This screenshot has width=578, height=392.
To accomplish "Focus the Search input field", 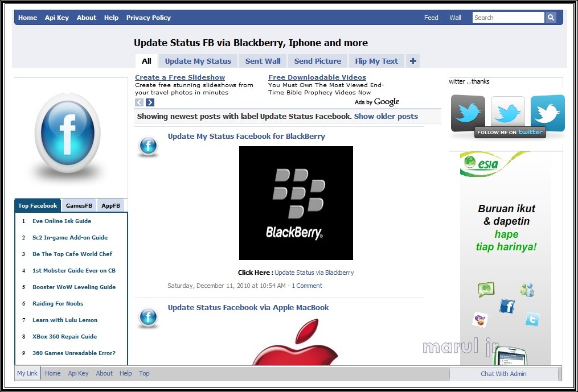I will (509, 17).
